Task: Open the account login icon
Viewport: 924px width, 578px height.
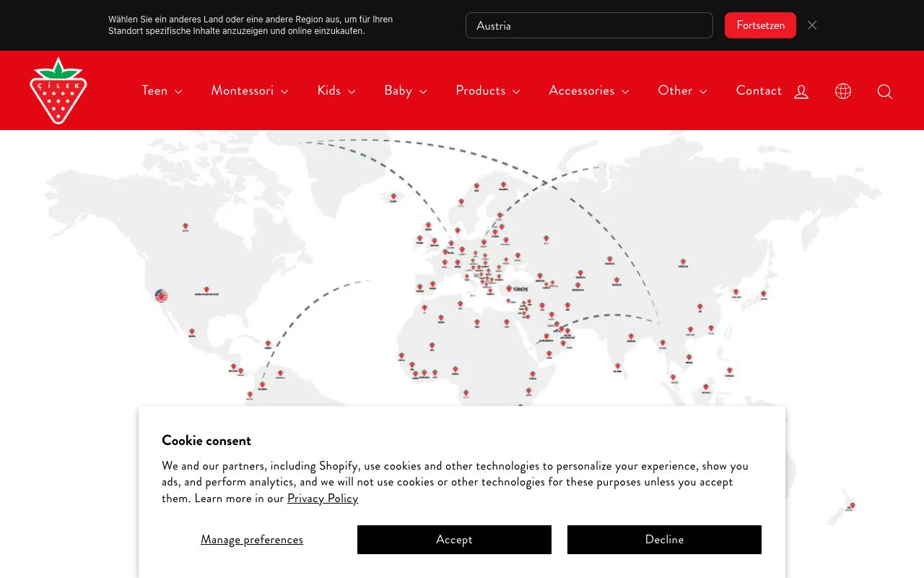Action: 801,91
